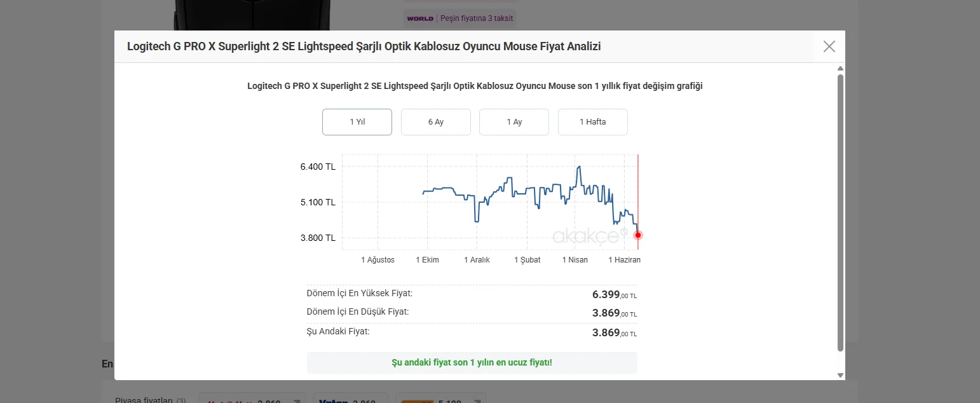Viewport: 980px width, 403px height.
Task: Show the 1 Hafta price chart
Action: pyautogui.click(x=593, y=122)
